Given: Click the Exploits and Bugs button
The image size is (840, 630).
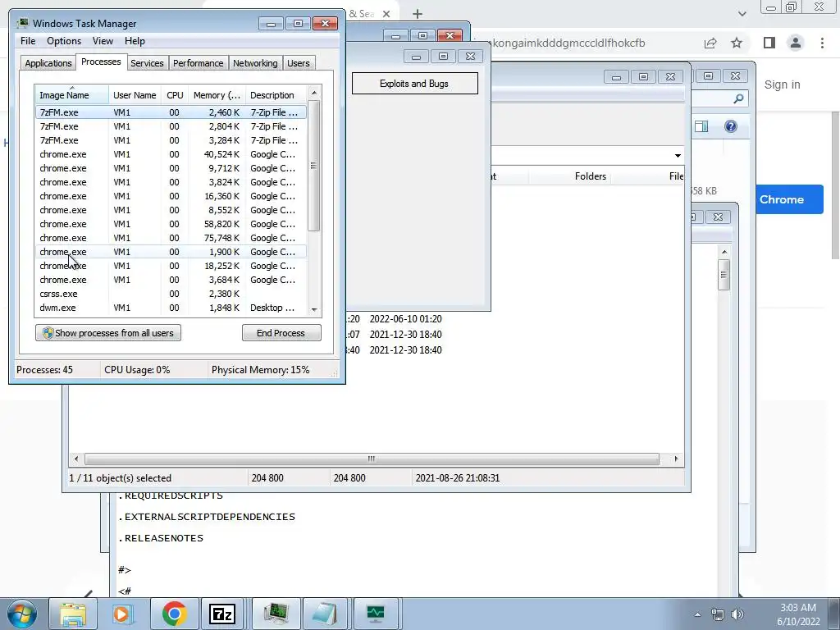Looking at the screenshot, I should tap(414, 84).
